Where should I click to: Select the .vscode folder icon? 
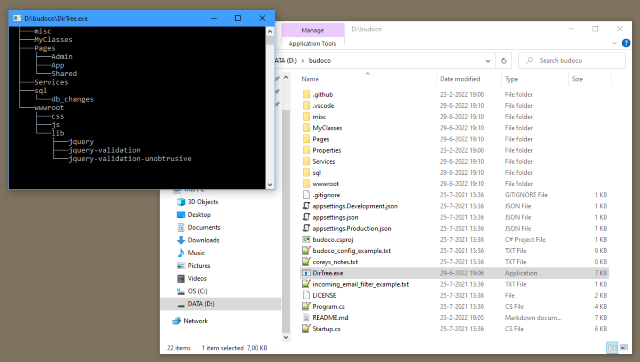(306, 105)
